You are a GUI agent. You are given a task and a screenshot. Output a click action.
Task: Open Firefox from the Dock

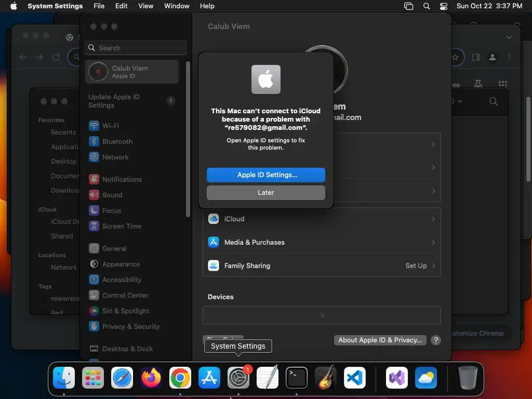151,378
